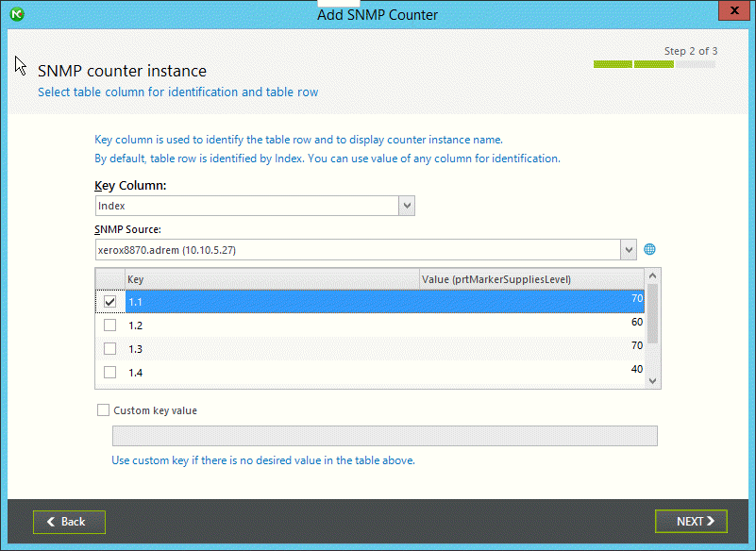Screen dimensions: 756x551
Task: Click the custom key value text field
Action: (x=385, y=436)
